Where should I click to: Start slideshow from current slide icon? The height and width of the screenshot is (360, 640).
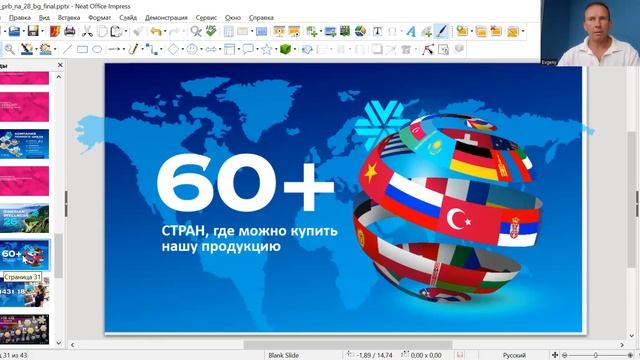pyautogui.click(x=294, y=31)
